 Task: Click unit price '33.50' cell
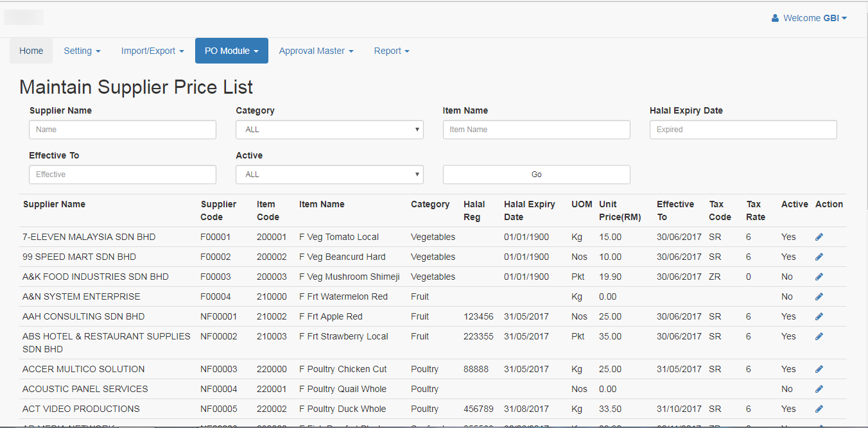point(610,409)
